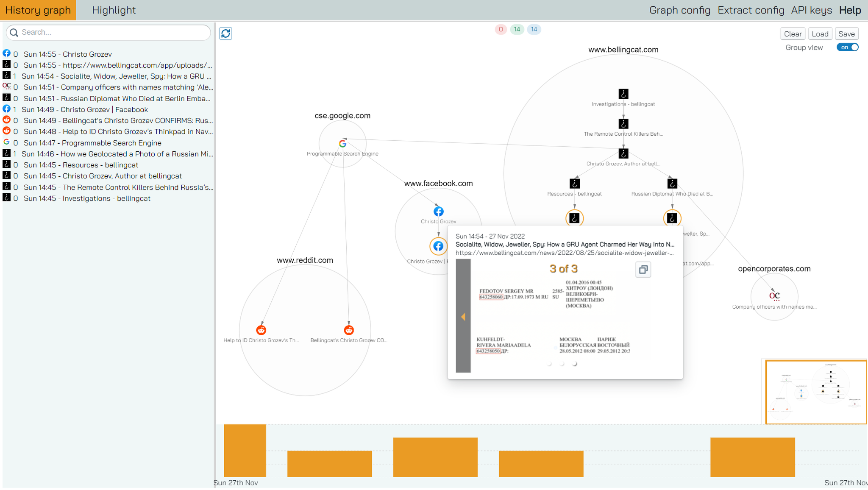Select the 'Investigations - bellingcat' node icon
Screen dimensions: 868x490
pyautogui.click(x=623, y=94)
